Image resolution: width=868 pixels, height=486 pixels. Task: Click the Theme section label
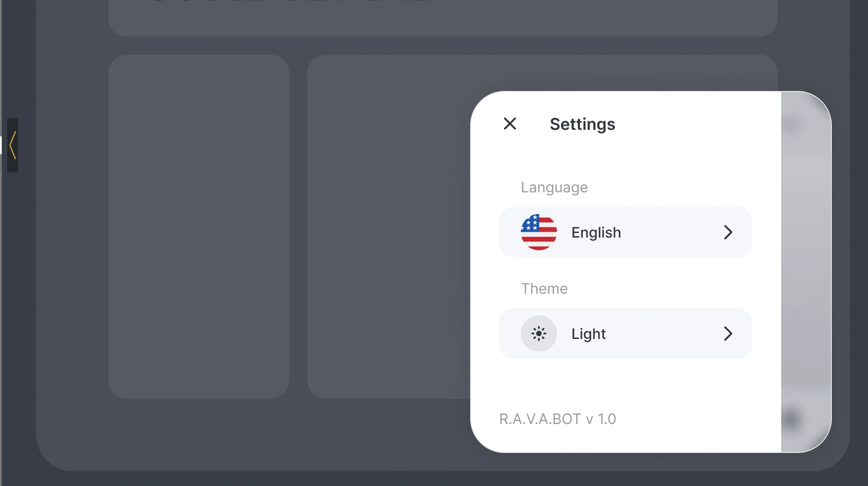click(x=544, y=288)
